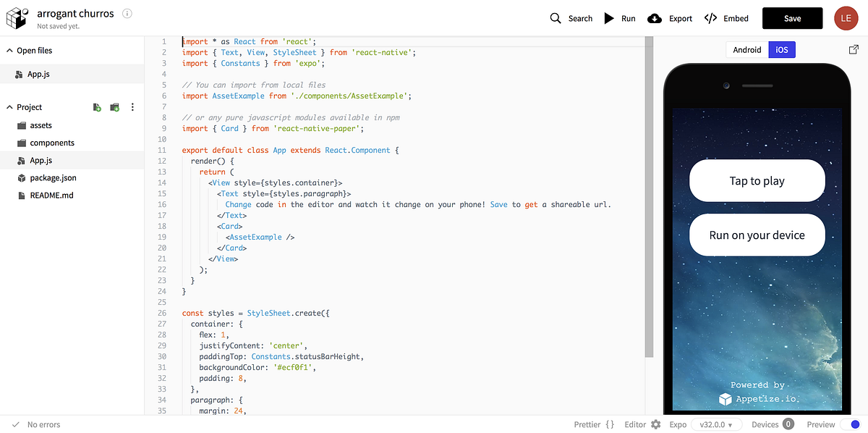The height and width of the screenshot is (433, 868).
Task: Click the Search magnifier icon
Action: click(x=555, y=18)
